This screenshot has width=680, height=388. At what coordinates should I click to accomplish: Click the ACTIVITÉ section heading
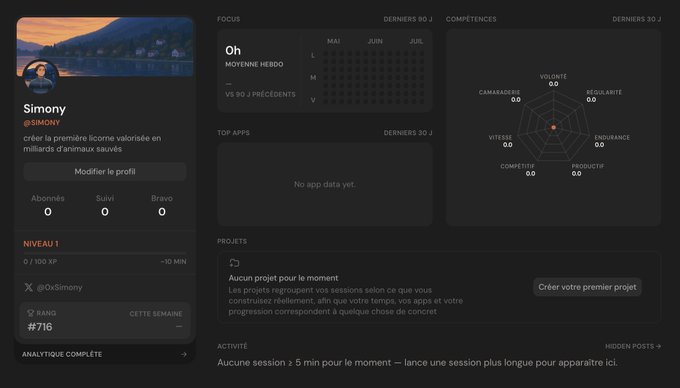pyautogui.click(x=232, y=346)
